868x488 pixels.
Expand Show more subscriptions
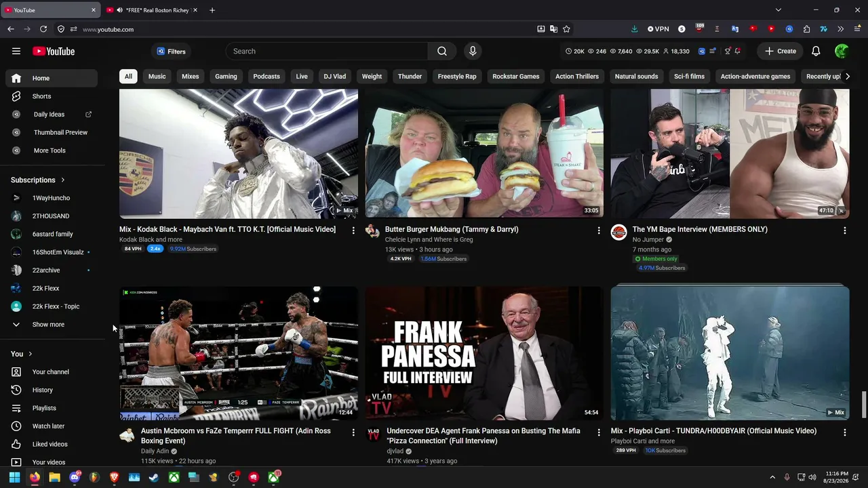52,325
